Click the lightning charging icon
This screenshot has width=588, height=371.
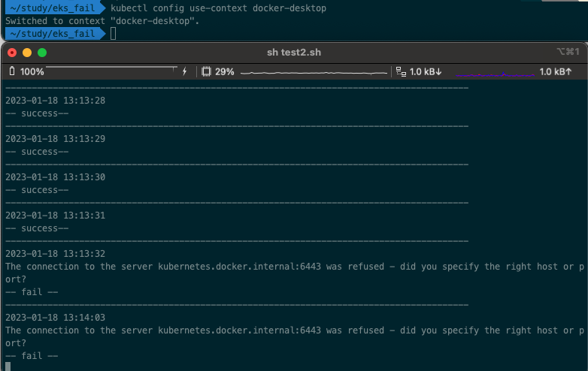coord(184,71)
